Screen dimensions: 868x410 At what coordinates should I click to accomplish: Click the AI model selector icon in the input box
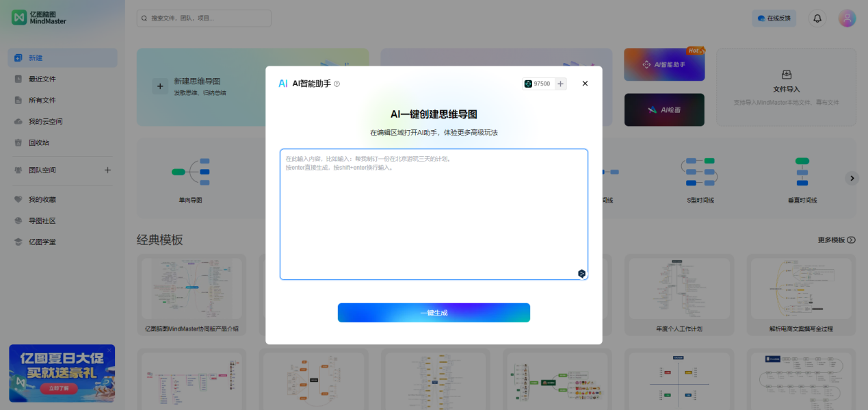(x=581, y=272)
